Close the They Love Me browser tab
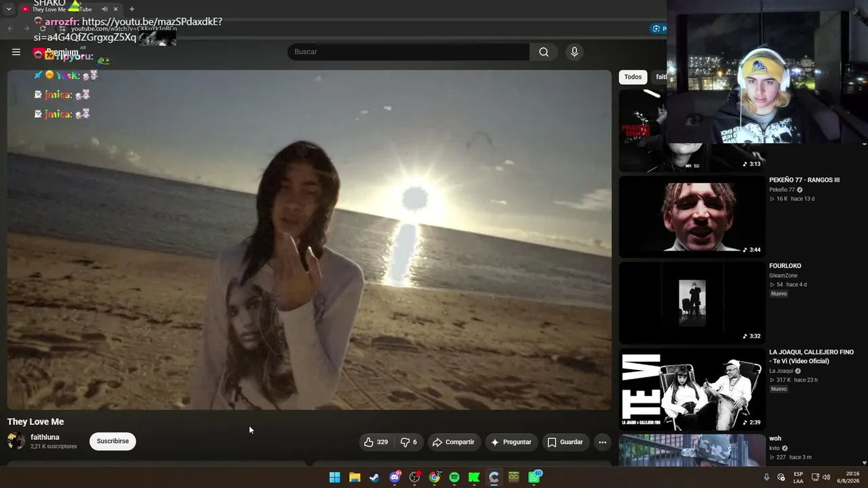Viewport: 868px width, 488px height. (x=115, y=9)
